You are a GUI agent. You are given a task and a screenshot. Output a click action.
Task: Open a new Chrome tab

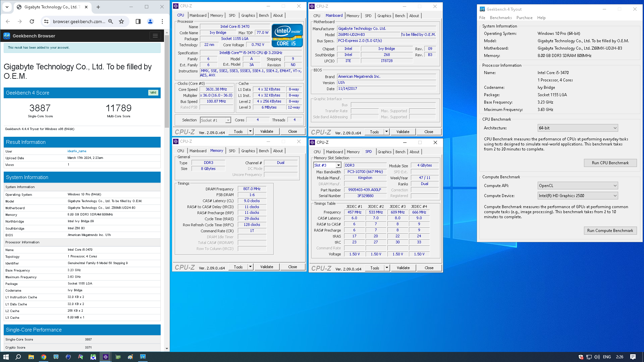98,7
